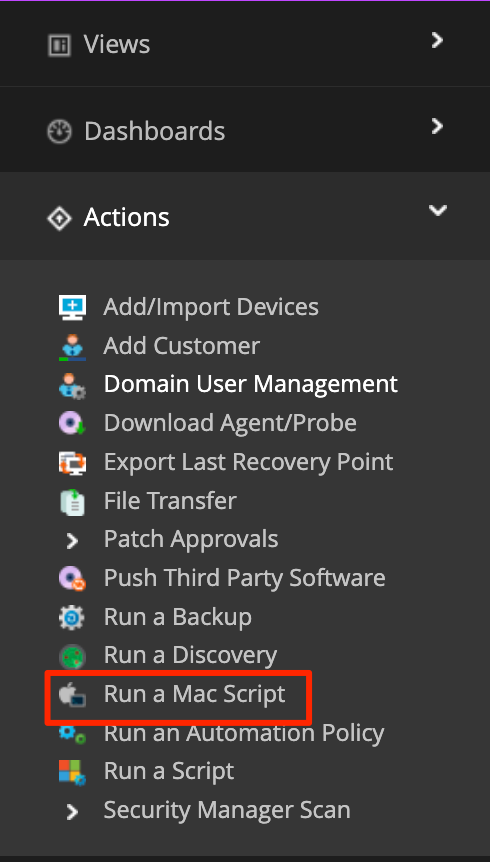Screen dimensions: 490x862
Task: Expand the Dashboards section chevron
Action: pos(437,126)
